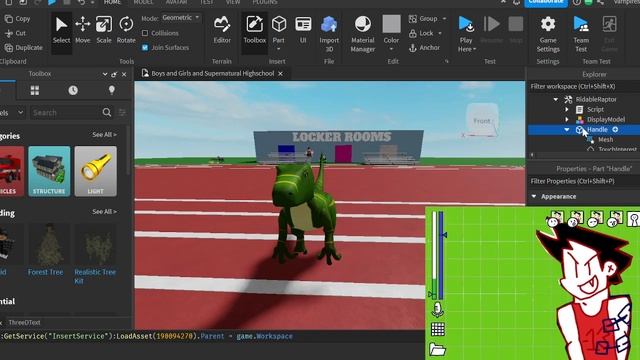Collapse the RidableRaptor tree node
Viewport: 640px width, 360px height.
point(556,99)
